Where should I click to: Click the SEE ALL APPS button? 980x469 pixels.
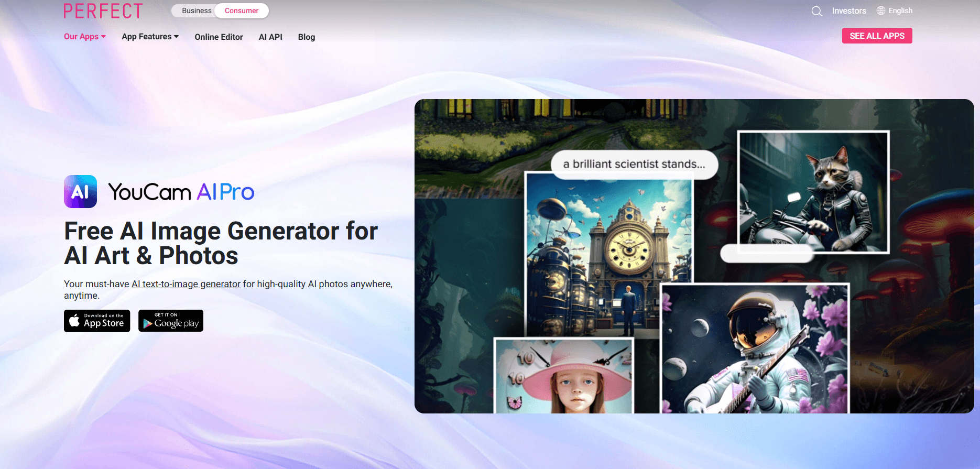(x=877, y=36)
